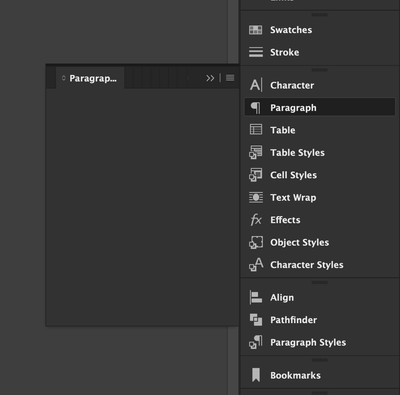Click the Stroke panel icon

(x=256, y=52)
